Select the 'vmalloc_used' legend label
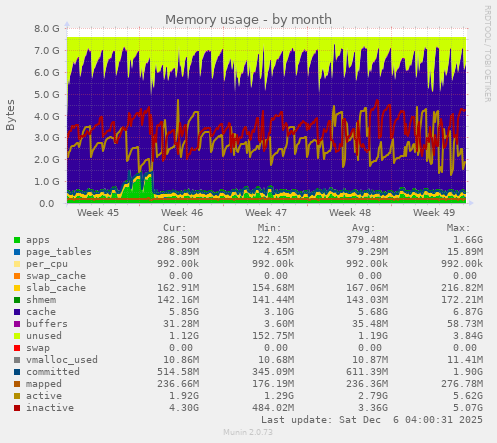 [x=62, y=360]
